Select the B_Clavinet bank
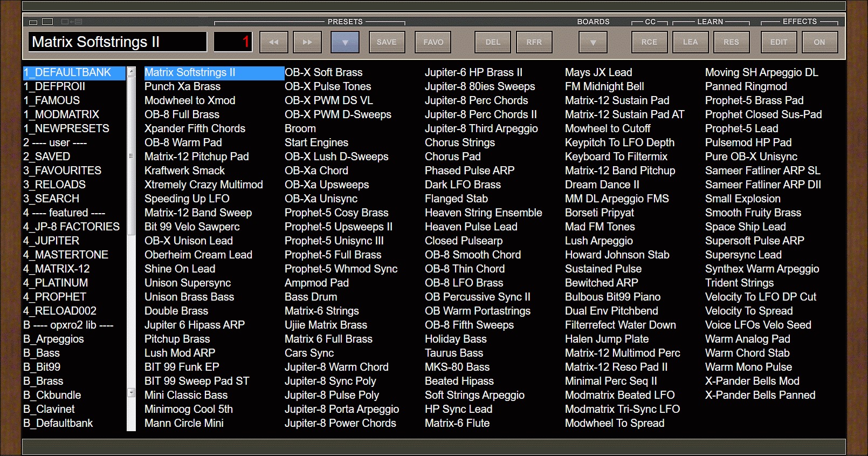 click(x=49, y=409)
